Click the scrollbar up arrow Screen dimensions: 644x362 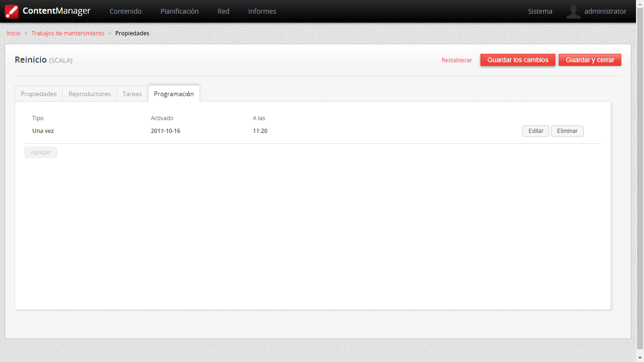640,4
